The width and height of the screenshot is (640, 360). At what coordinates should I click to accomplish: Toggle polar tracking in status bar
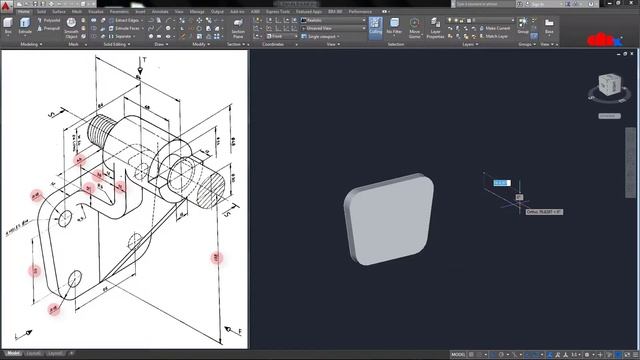(501, 355)
